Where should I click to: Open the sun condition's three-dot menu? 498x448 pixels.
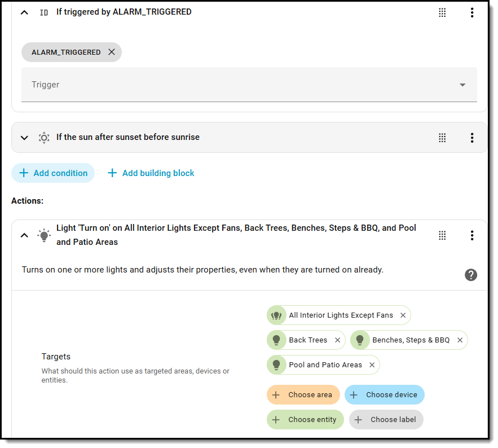(x=471, y=138)
